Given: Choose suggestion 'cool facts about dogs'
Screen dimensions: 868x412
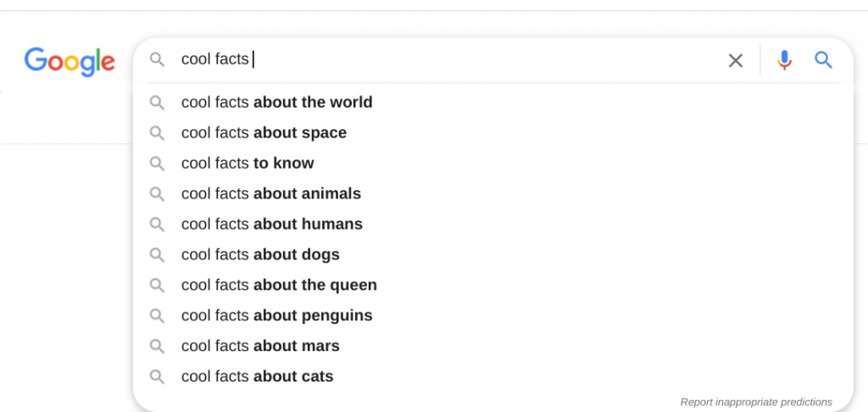Looking at the screenshot, I should 260,255.
